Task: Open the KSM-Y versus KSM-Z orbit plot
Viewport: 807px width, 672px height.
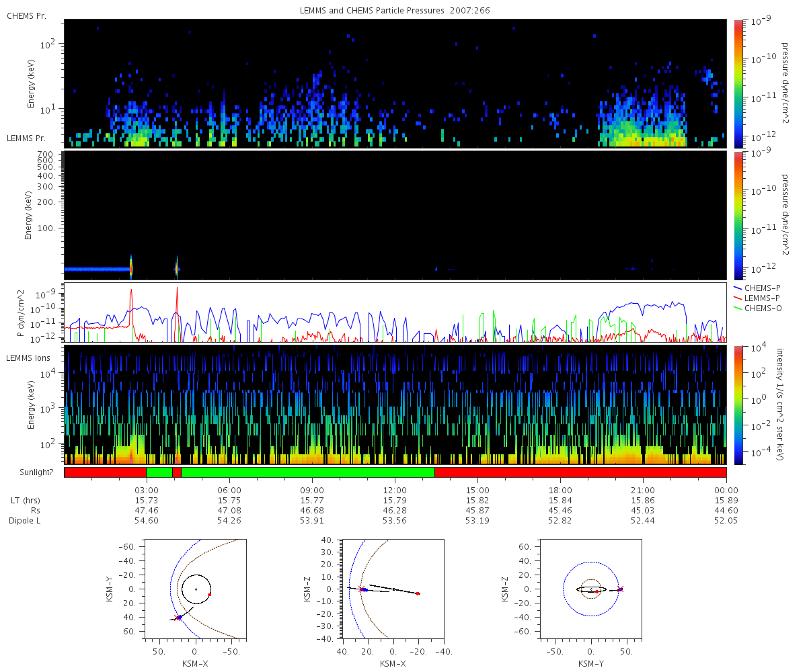Action: point(591,588)
